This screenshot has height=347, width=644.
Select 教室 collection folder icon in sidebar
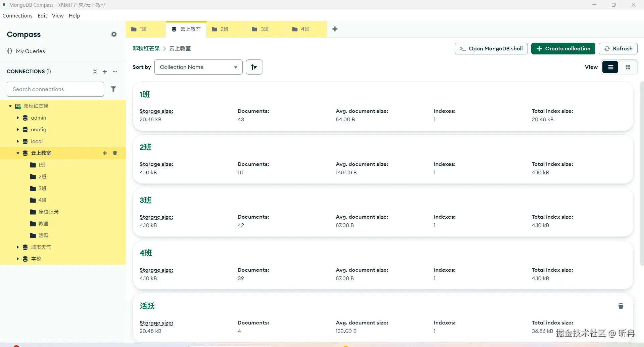pyautogui.click(x=33, y=224)
